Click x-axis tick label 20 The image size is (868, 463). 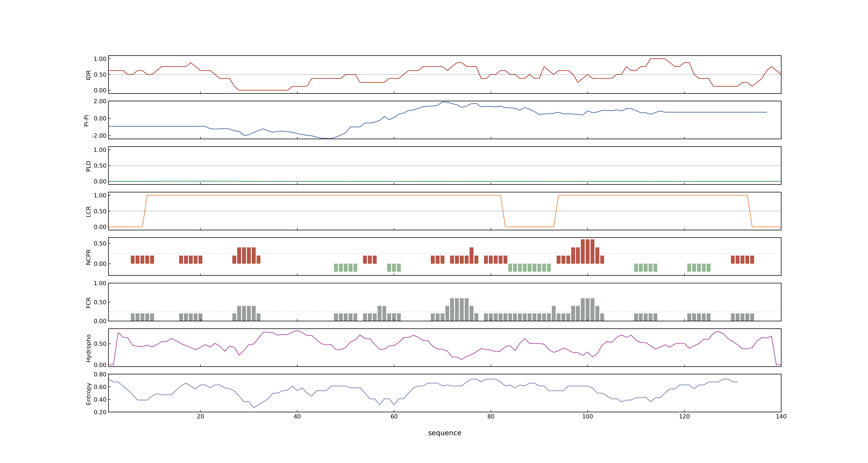(201, 416)
